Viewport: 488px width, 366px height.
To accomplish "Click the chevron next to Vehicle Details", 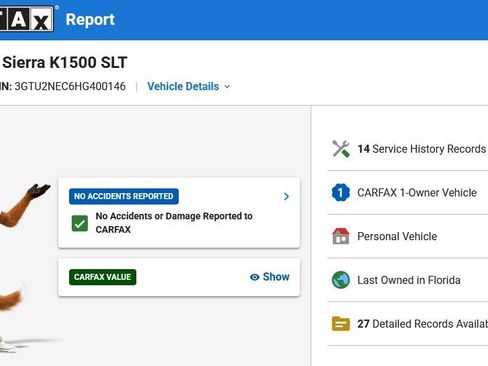I will pyautogui.click(x=227, y=87).
